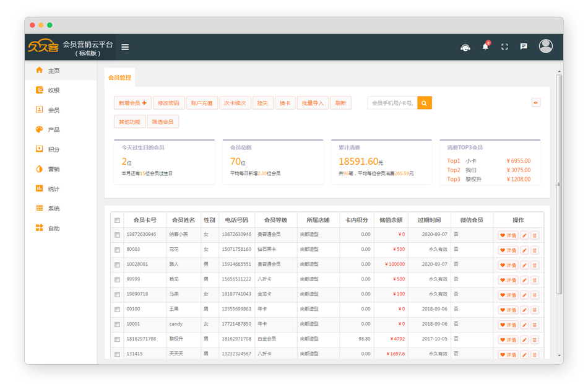Toggle the hamburger menu in the top bar
The image size is (588, 384).
(125, 47)
